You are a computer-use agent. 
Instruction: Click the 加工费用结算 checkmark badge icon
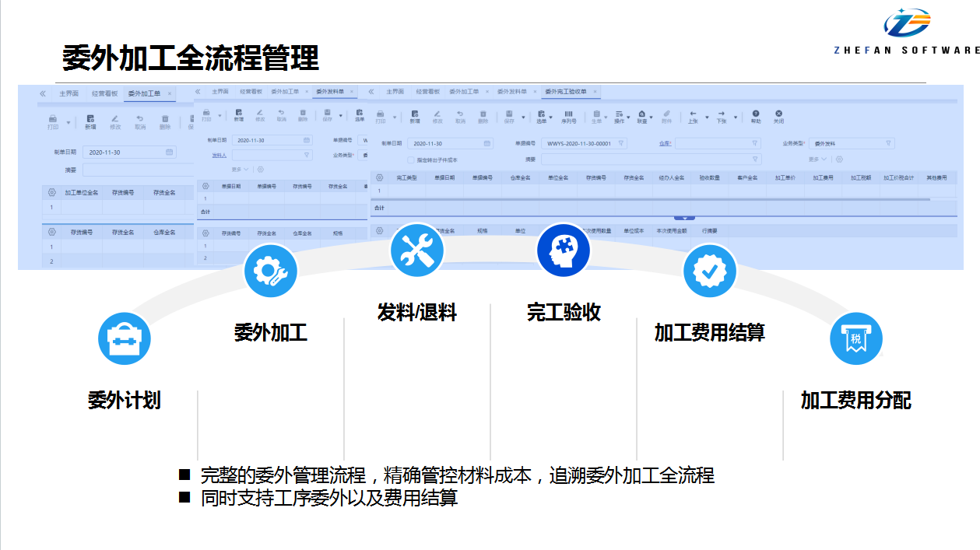coord(709,271)
